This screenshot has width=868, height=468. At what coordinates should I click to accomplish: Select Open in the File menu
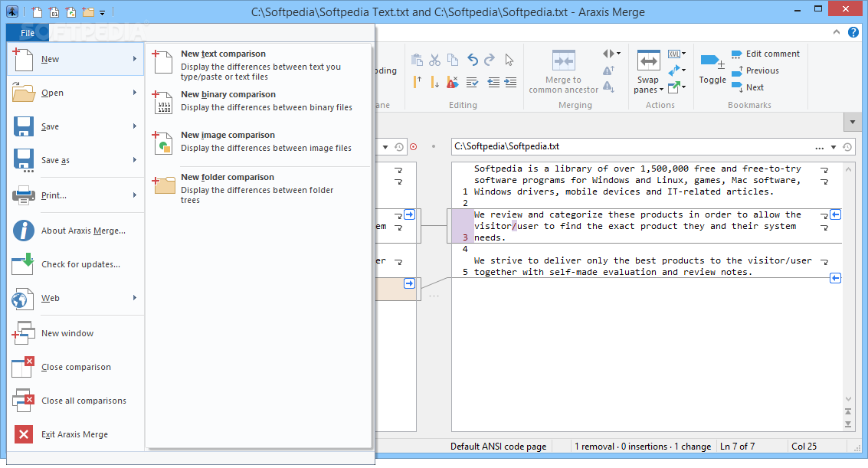point(75,93)
